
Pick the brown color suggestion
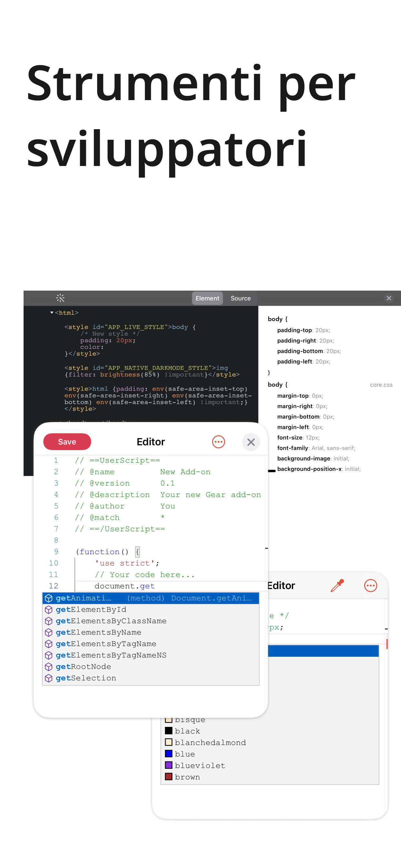(270, 777)
